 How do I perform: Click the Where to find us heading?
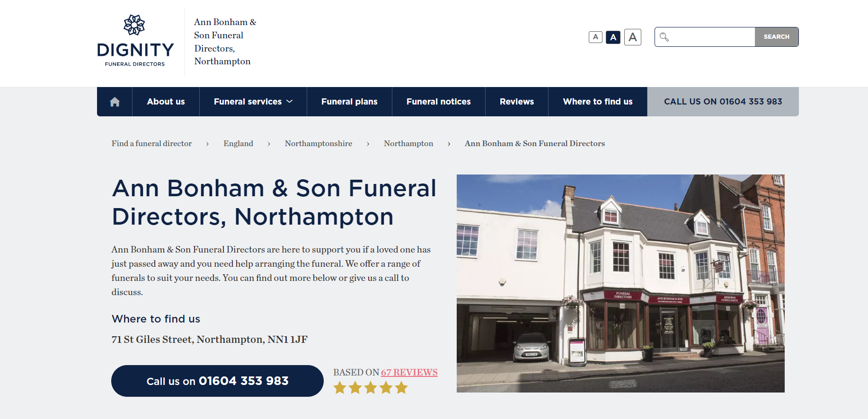(156, 319)
